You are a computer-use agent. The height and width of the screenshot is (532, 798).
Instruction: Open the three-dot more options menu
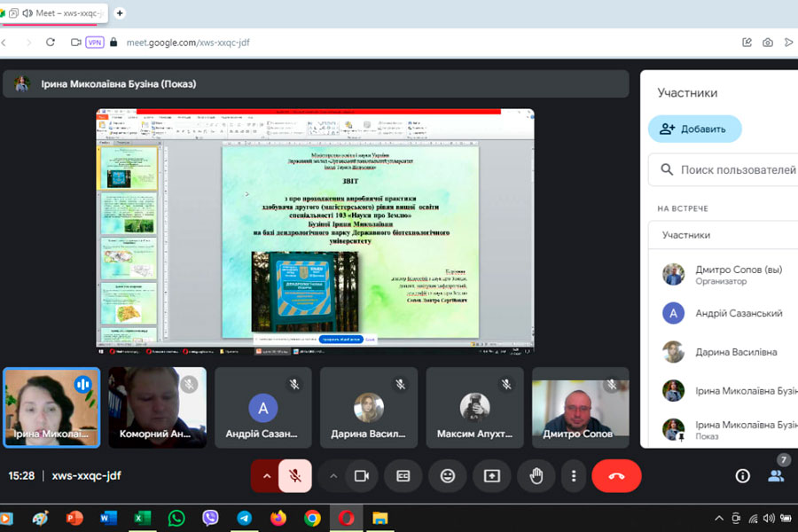574,476
